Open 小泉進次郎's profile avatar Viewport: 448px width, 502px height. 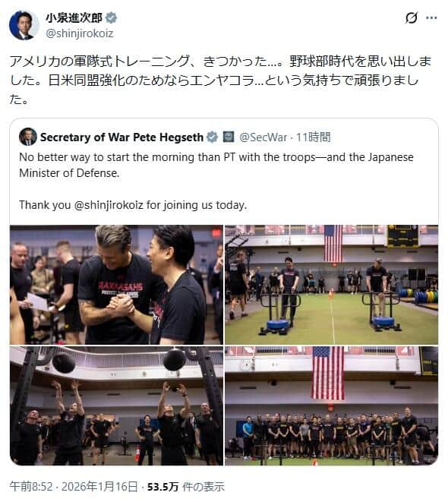(x=24, y=25)
